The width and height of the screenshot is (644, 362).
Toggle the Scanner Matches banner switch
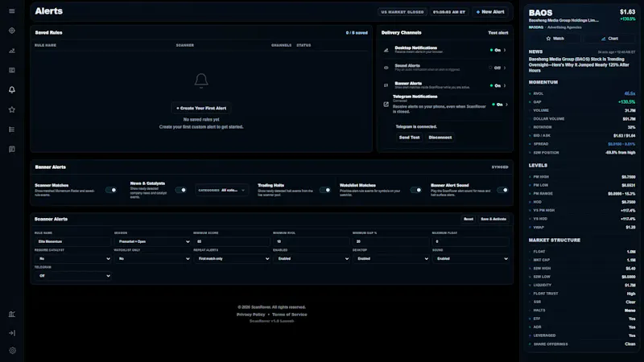click(x=111, y=190)
